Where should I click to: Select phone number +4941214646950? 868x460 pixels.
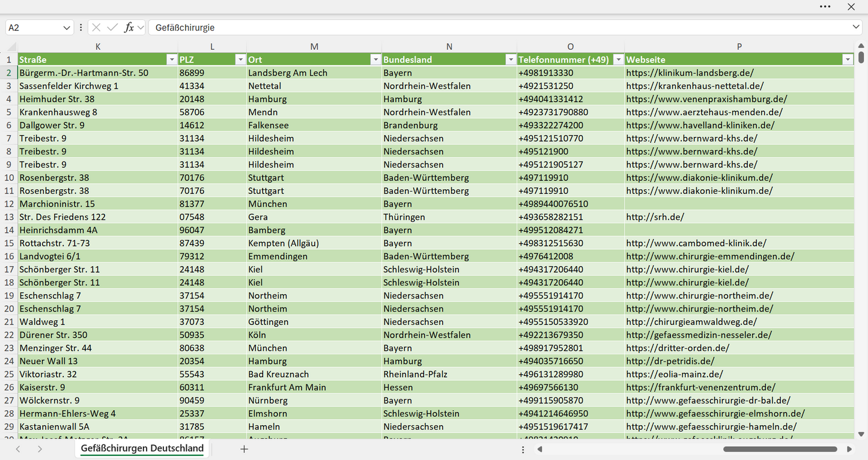pos(571,413)
